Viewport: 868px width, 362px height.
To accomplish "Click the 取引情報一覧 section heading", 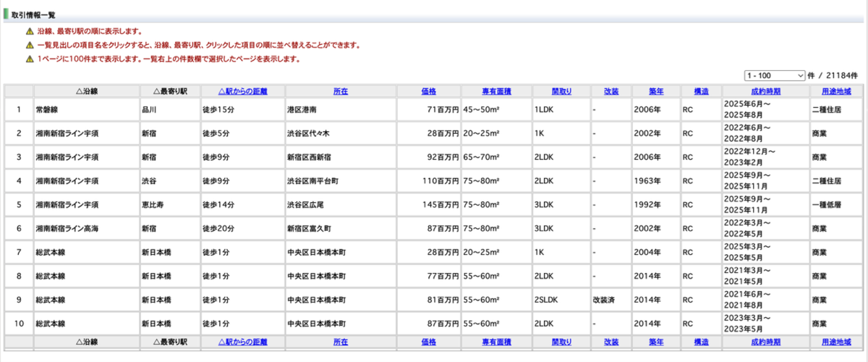I will coord(33,14).
